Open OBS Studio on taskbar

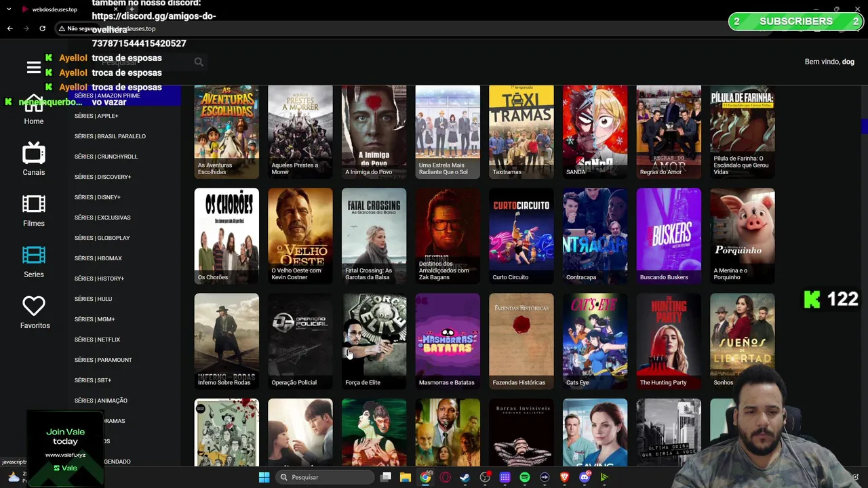[485, 477]
